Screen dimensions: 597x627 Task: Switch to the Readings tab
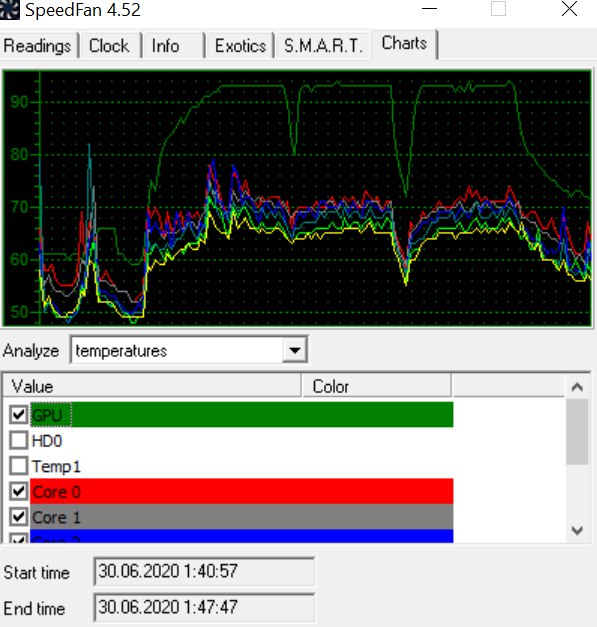(38, 46)
